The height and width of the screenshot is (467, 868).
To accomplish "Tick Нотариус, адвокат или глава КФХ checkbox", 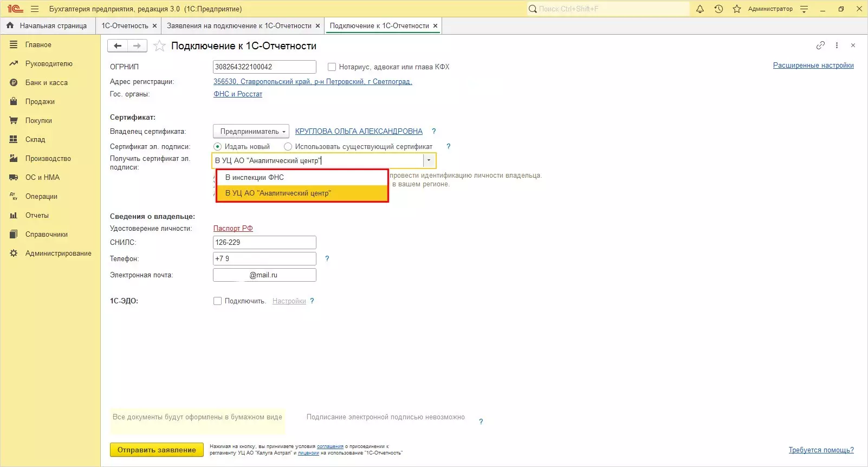I will pos(332,67).
